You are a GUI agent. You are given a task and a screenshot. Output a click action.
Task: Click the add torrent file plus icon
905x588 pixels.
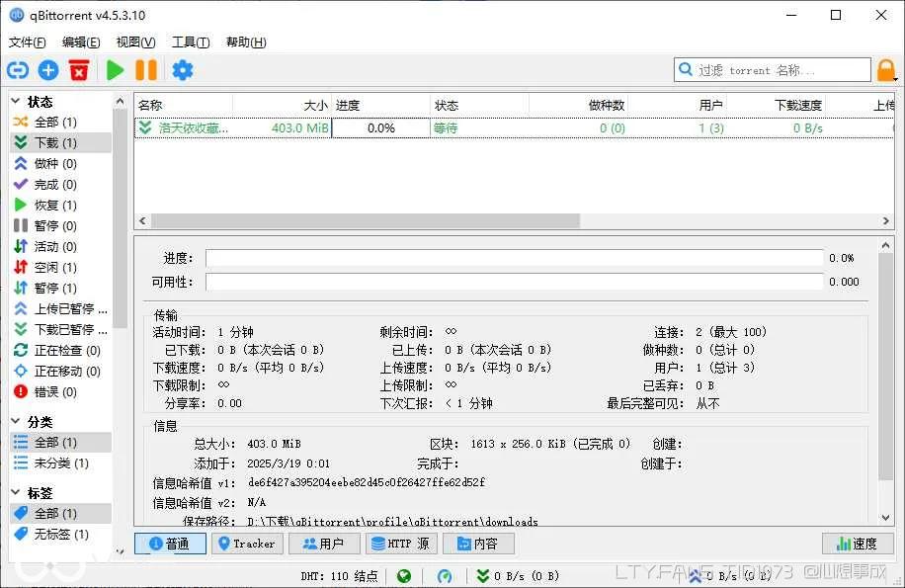point(48,70)
